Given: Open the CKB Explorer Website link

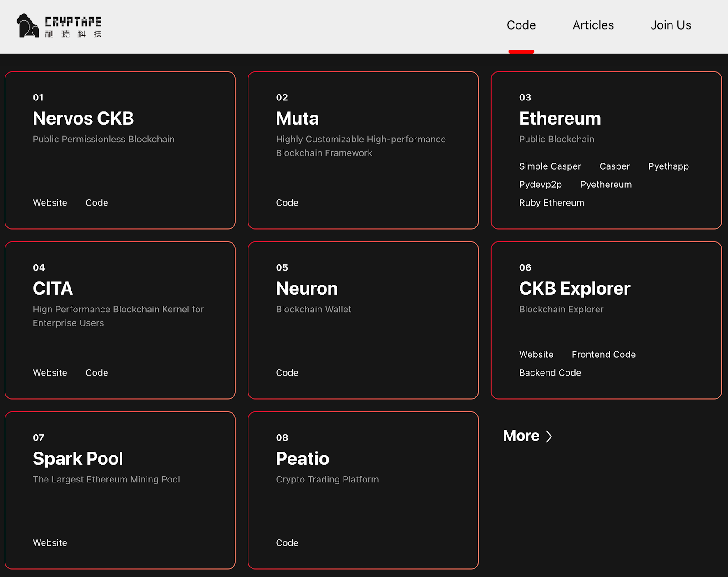Looking at the screenshot, I should [x=536, y=355].
